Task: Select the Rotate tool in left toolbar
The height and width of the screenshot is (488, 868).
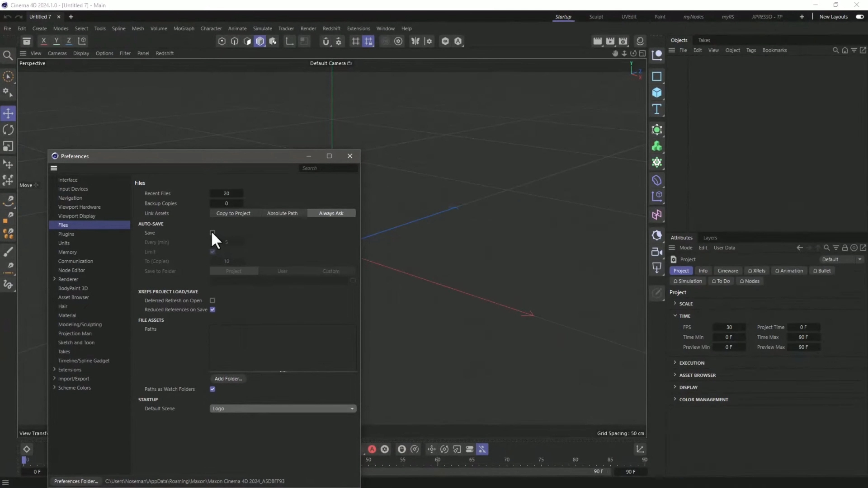Action: 8,130
